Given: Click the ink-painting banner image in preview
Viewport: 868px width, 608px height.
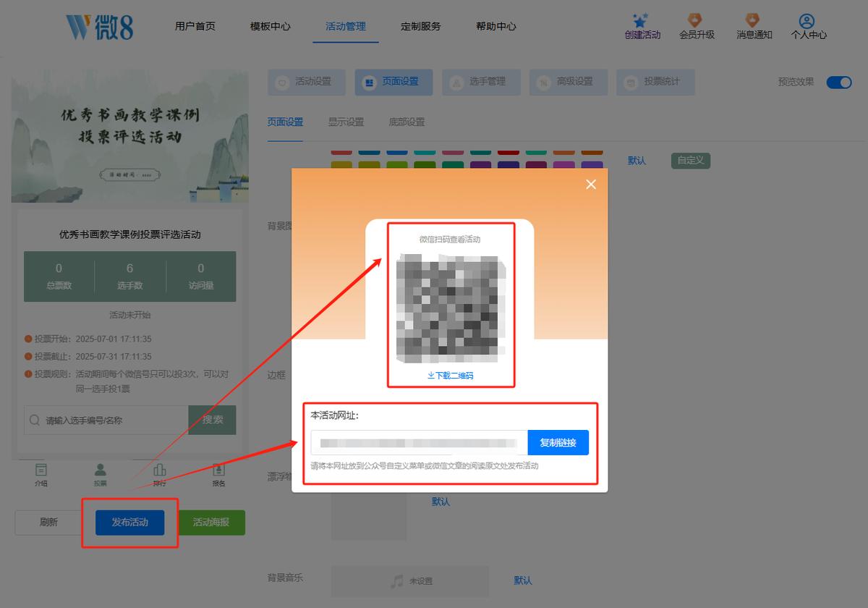Looking at the screenshot, I should click(x=129, y=135).
